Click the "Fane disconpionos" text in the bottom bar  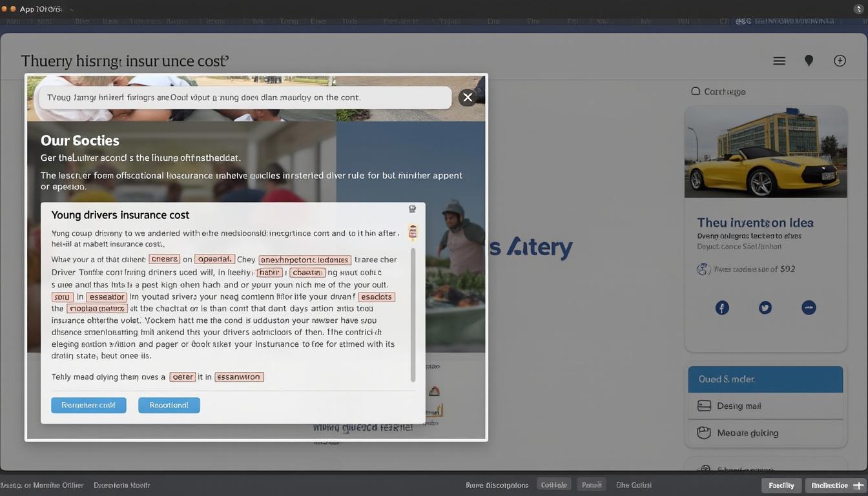tap(497, 485)
